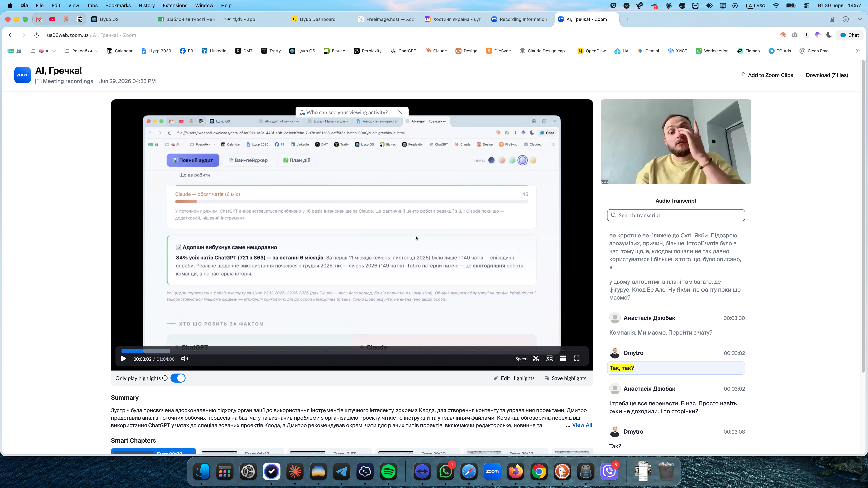Viewport: 868px width, 488px height.
Task: Toggle closed captions CC in the player
Action: tap(549, 359)
